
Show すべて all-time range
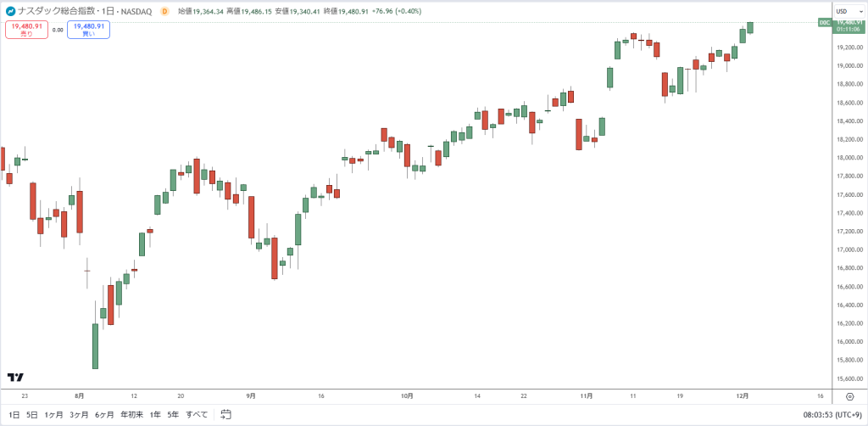pyautogui.click(x=197, y=414)
